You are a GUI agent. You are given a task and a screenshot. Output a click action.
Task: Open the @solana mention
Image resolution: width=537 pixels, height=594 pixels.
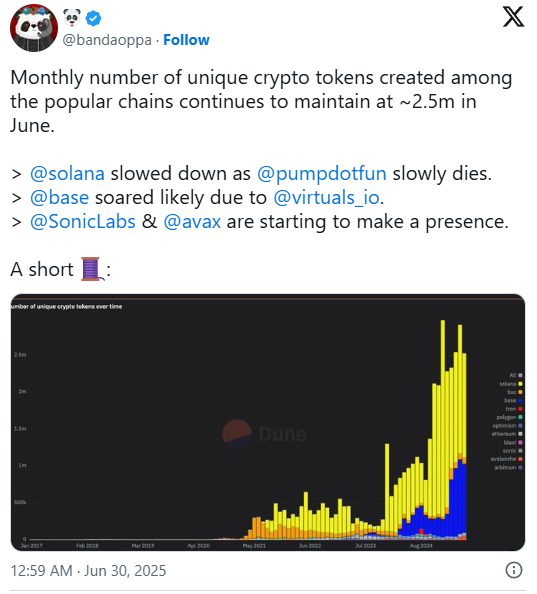(67, 174)
